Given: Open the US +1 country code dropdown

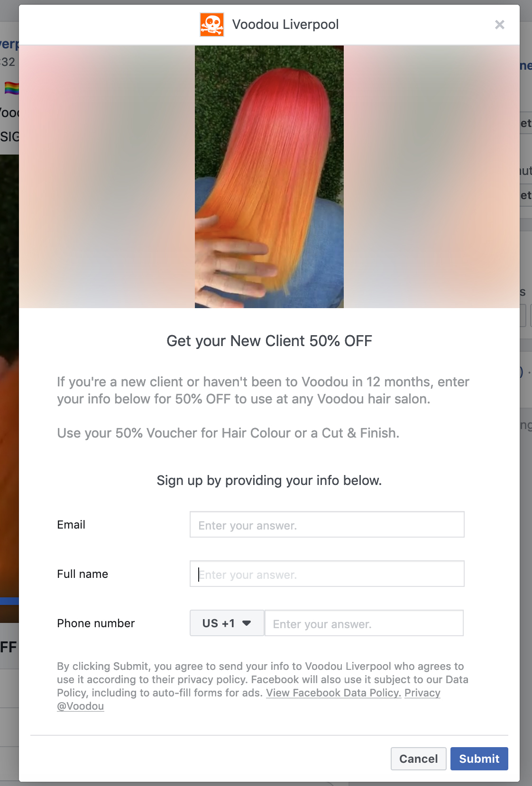Looking at the screenshot, I should [x=227, y=623].
